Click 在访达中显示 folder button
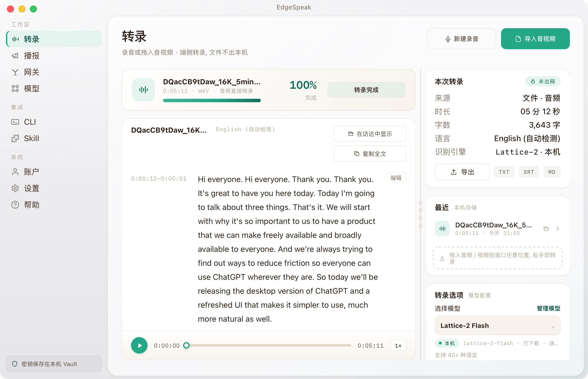Viewport: 588px width, 379px height. (370, 134)
